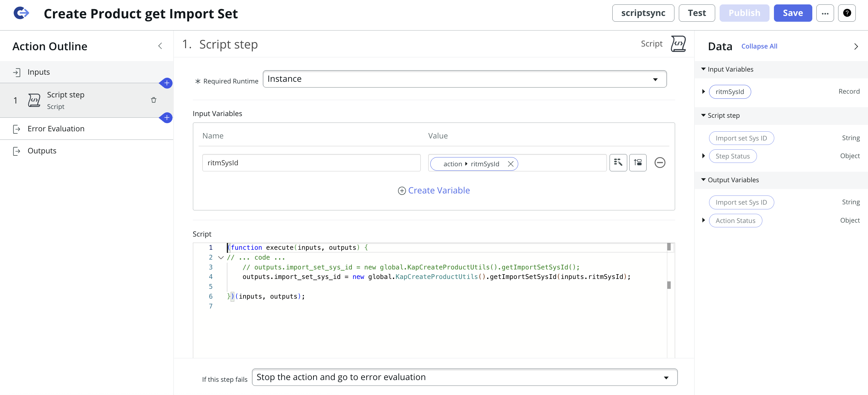Remove the ritmSysId input variable row
The image size is (868, 395).
coord(660,163)
